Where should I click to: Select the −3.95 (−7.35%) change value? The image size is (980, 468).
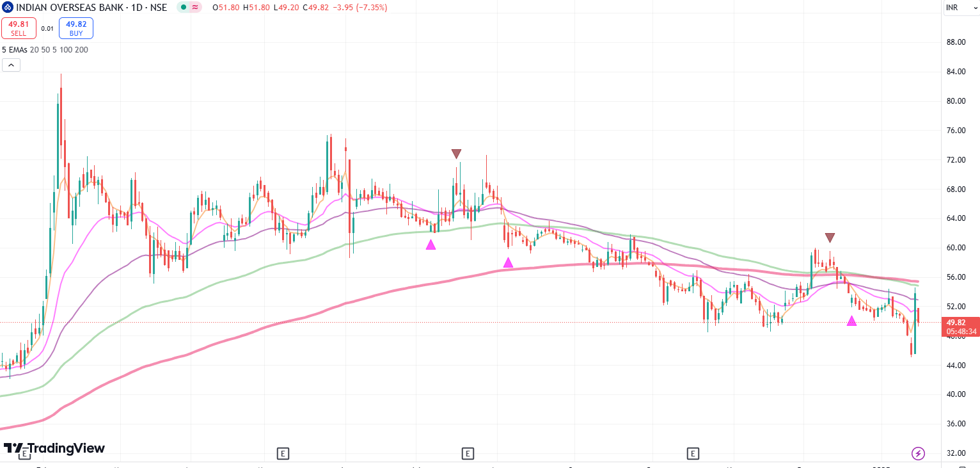click(x=360, y=8)
